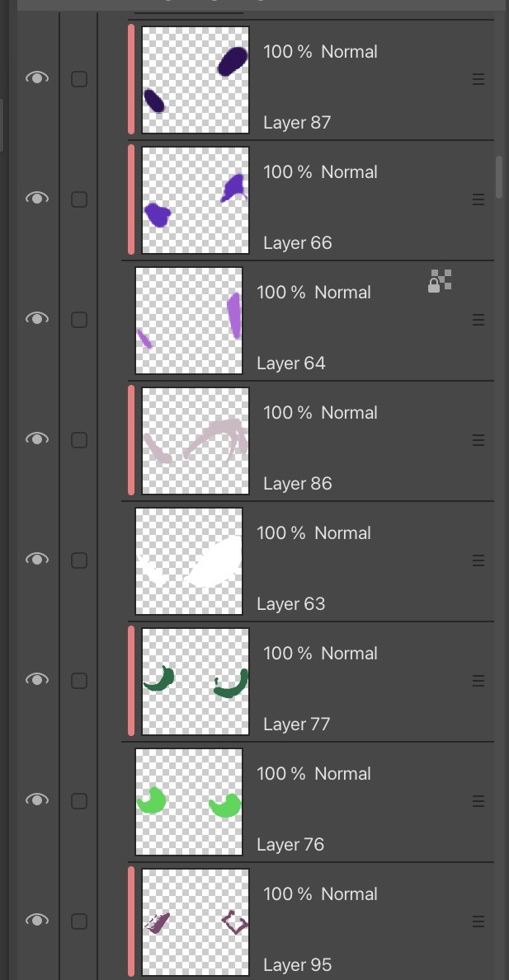The image size is (509, 980).
Task: Tick the checkbox beside Layer 64
Action: click(x=79, y=320)
